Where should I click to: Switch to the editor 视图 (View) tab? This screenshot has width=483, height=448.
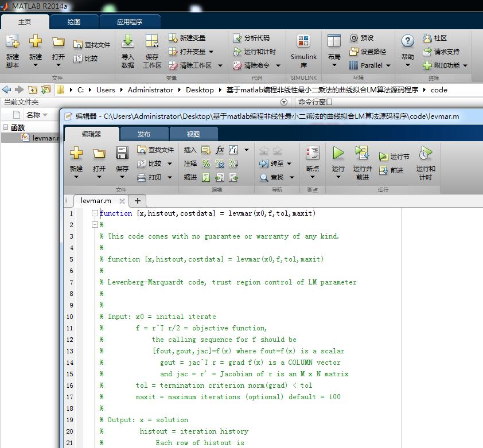[x=193, y=134]
